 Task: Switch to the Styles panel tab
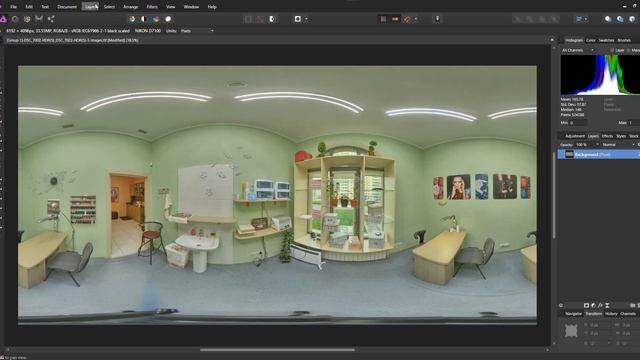pos(621,136)
